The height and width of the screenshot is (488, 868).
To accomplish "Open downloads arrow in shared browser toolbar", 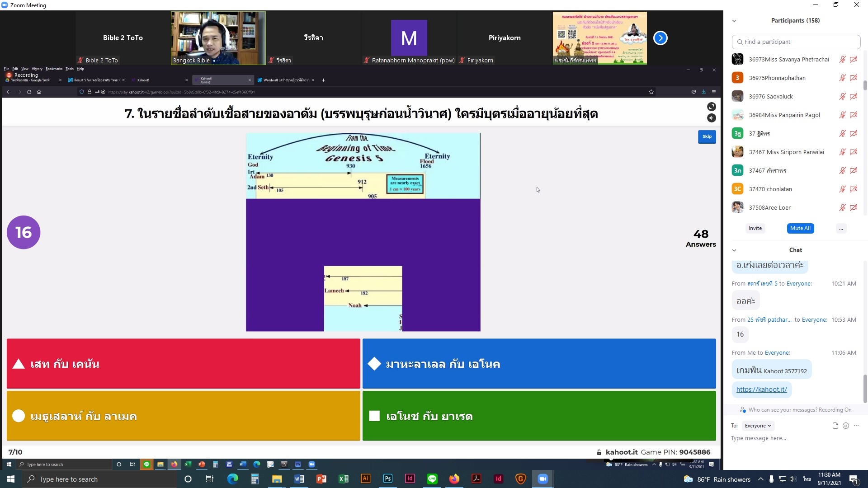I will (x=703, y=92).
